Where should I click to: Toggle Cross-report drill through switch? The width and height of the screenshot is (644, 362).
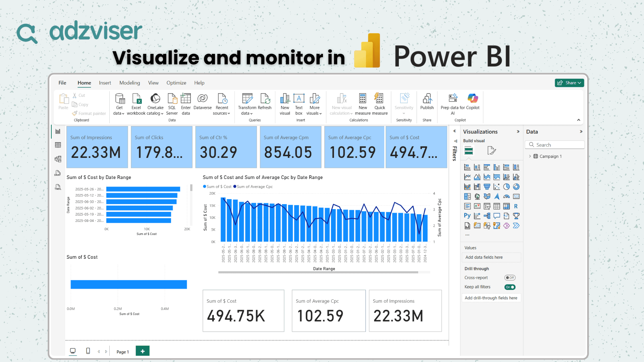(510, 278)
